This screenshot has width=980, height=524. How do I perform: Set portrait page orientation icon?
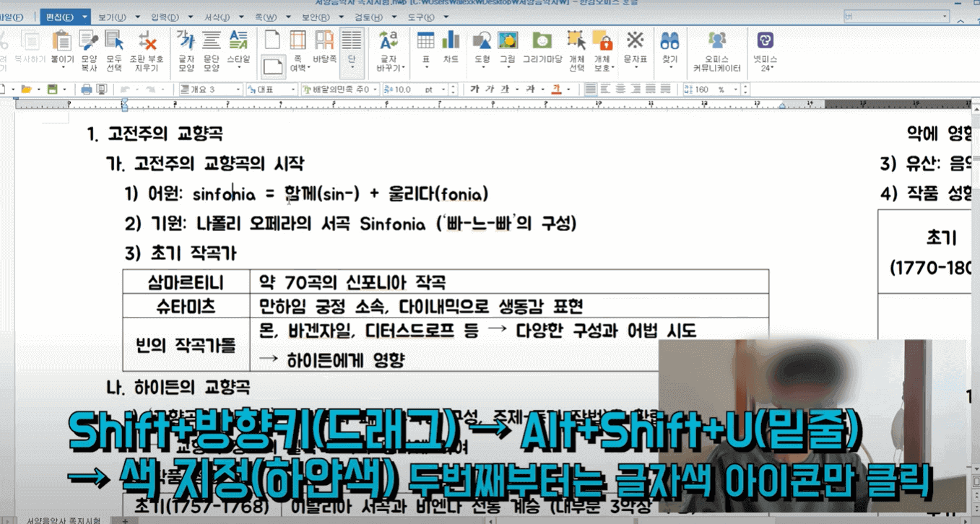tap(272, 40)
